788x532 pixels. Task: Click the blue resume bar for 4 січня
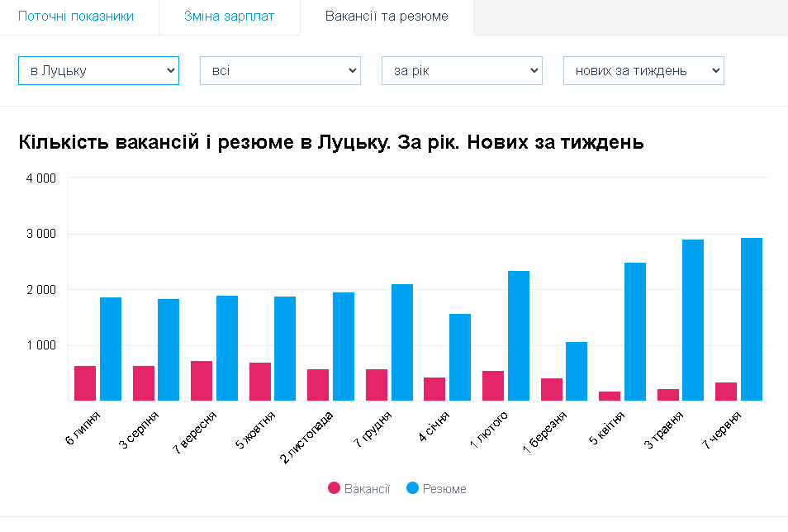tap(460, 358)
